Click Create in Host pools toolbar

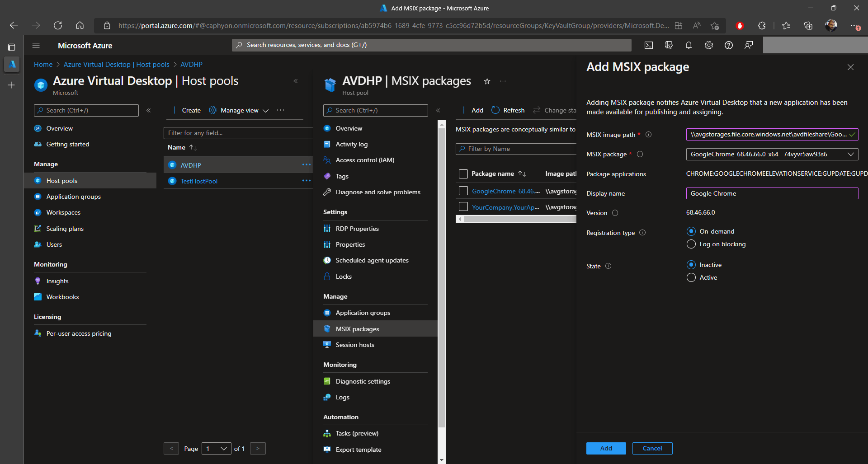click(x=186, y=110)
